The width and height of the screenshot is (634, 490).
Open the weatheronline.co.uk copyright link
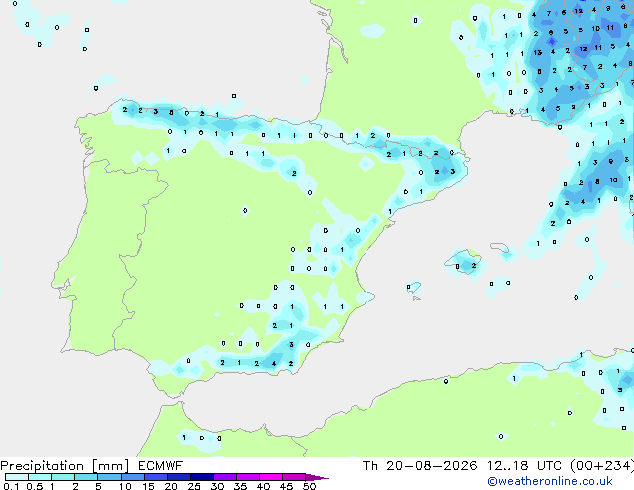[550, 481]
